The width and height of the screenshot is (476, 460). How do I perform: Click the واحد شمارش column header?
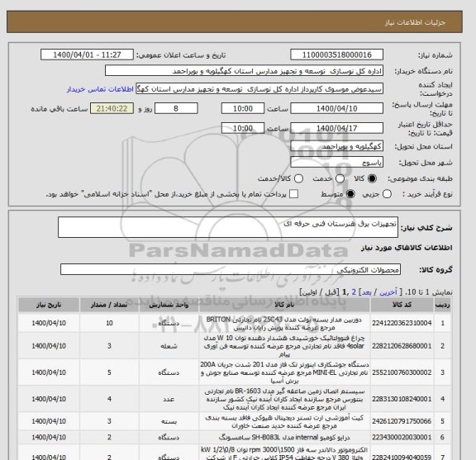point(169,305)
